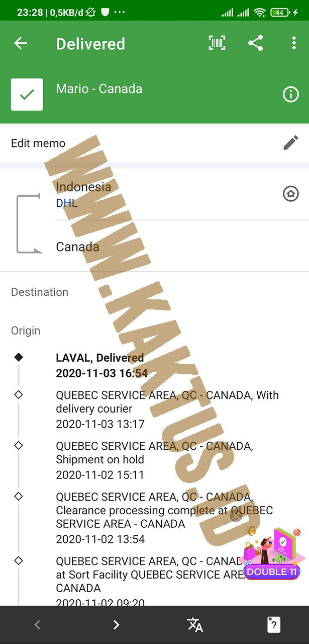Share the tracking via share icon
The image size is (309, 644).
(256, 43)
